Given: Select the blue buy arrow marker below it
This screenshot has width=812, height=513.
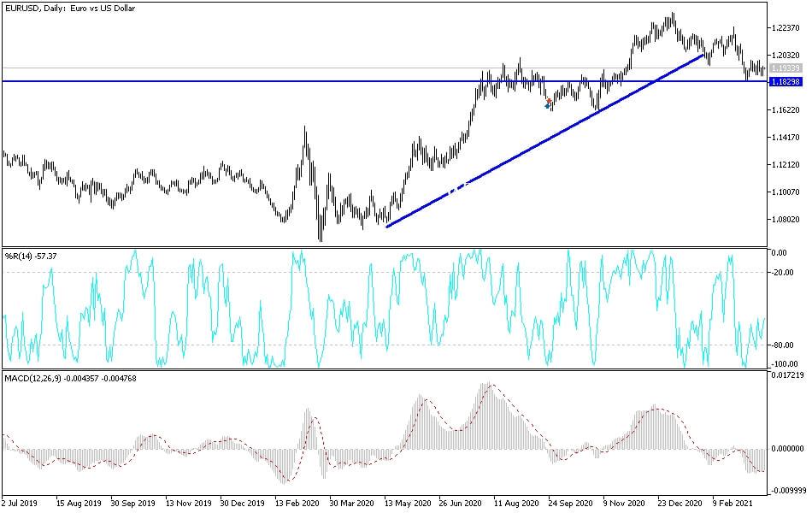Looking at the screenshot, I should [547, 105].
